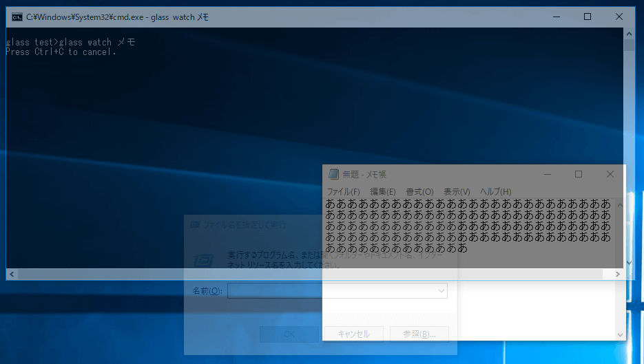The height and width of the screenshot is (364, 644).
Task: Click the cmd.exe title bar icon
Action: 17,17
